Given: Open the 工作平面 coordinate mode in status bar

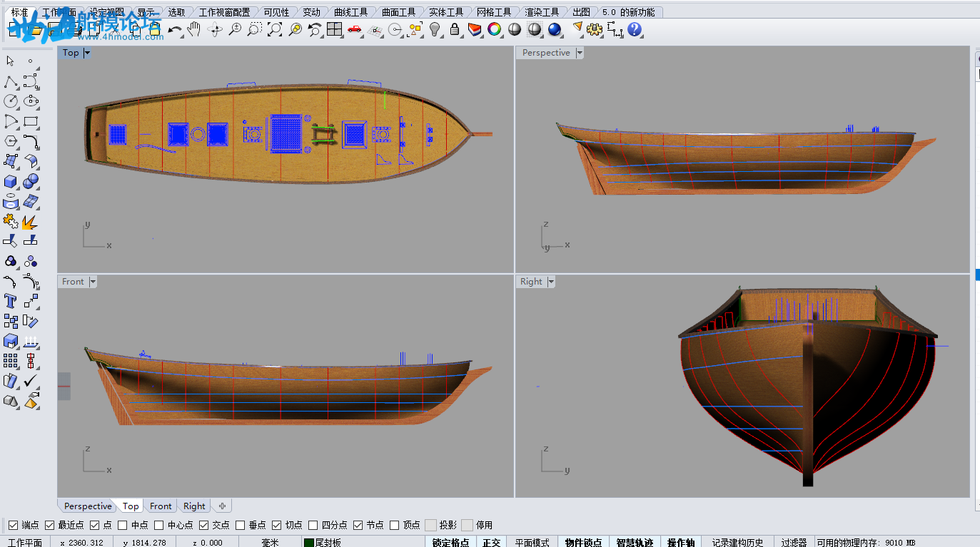Looking at the screenshot, I should click(25, 543).
